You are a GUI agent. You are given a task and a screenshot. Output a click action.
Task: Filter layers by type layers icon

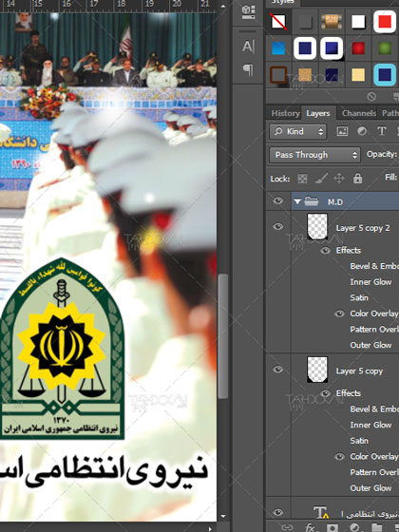pyautogui.click(x=382, y=131)
